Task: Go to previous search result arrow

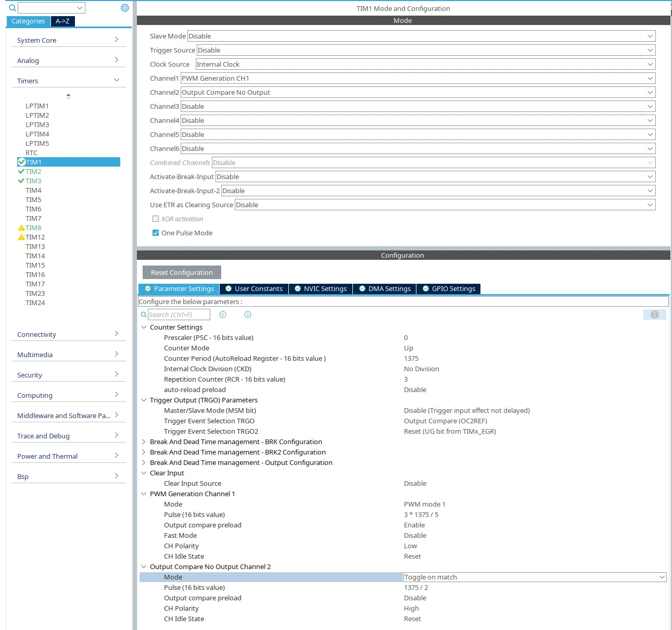Action: (223, 314)
